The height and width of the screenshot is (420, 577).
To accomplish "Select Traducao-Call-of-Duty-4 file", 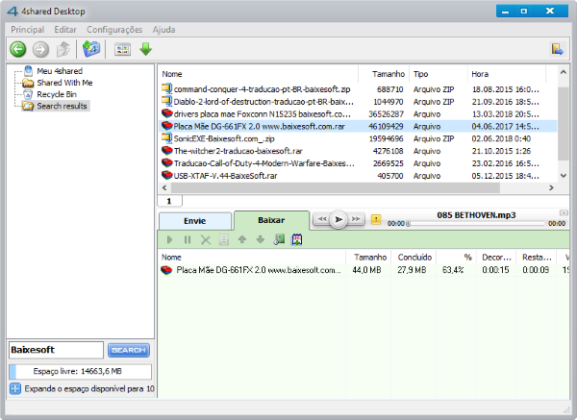I will pos(358,163).
